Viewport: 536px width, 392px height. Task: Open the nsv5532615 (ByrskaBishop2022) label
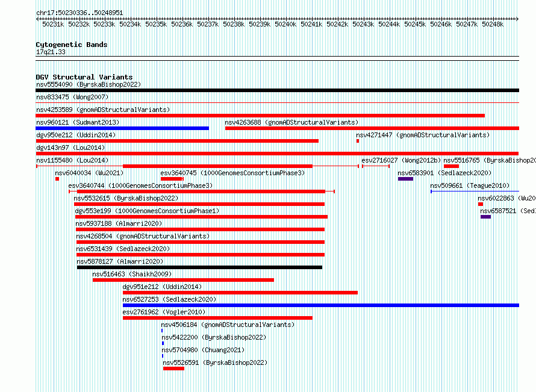tap(126, 198)
